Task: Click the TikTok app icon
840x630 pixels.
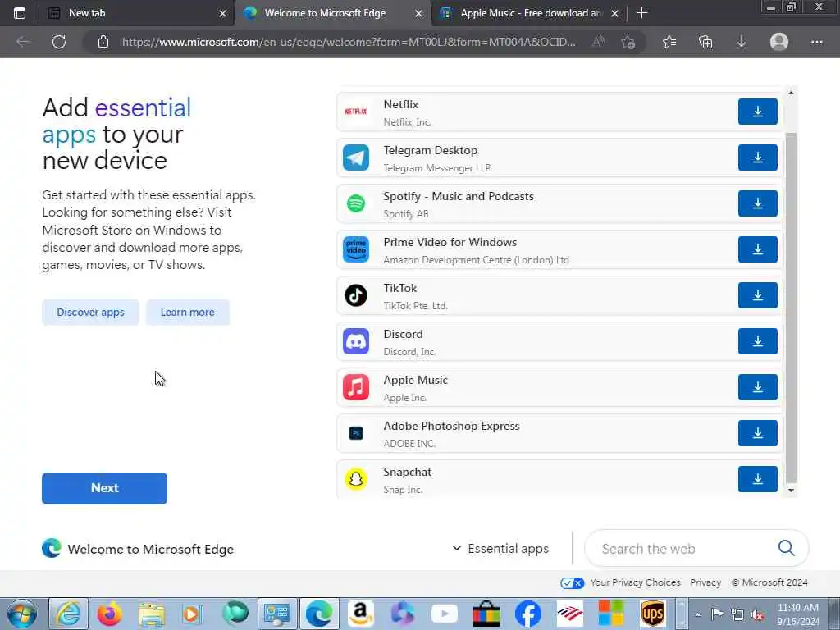Action: [x=356, y=295]
